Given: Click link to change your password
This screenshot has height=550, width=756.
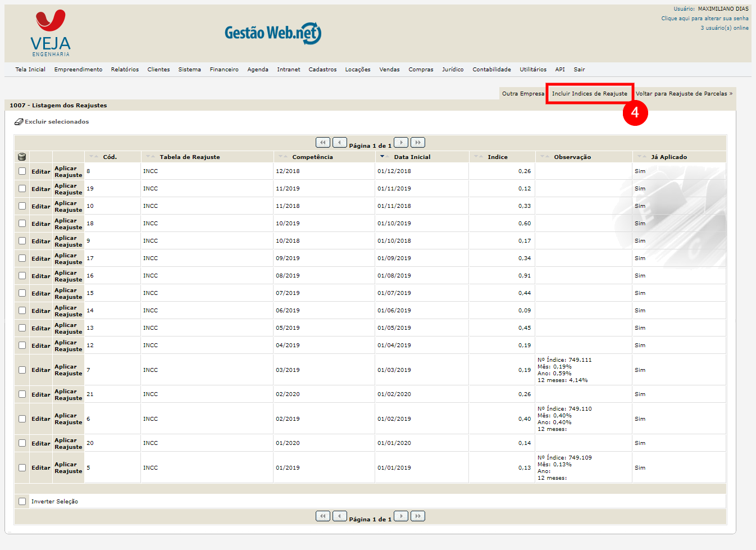Looking at the screenshot, I should tap(704, 19).
